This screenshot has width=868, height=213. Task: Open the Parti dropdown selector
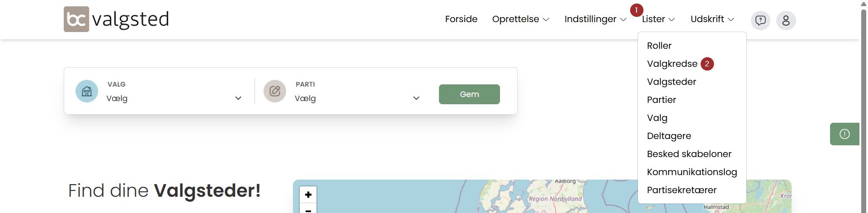(357, 98)
